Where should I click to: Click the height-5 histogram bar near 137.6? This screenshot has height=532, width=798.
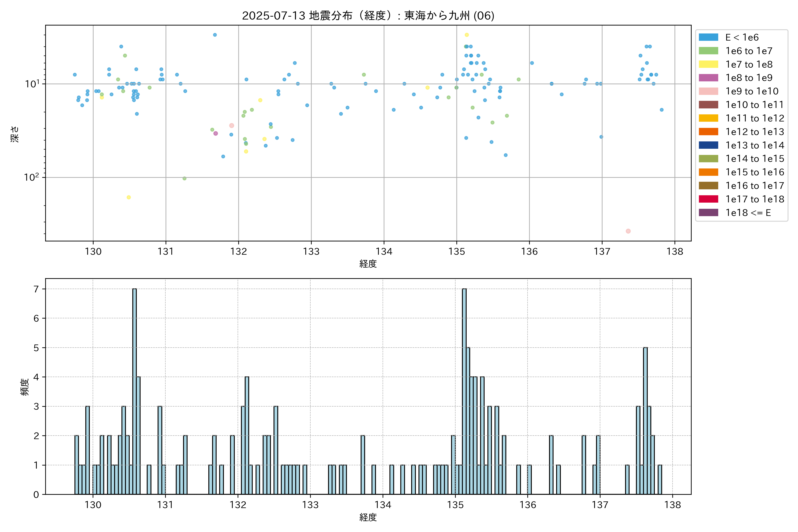coord(645,421)
